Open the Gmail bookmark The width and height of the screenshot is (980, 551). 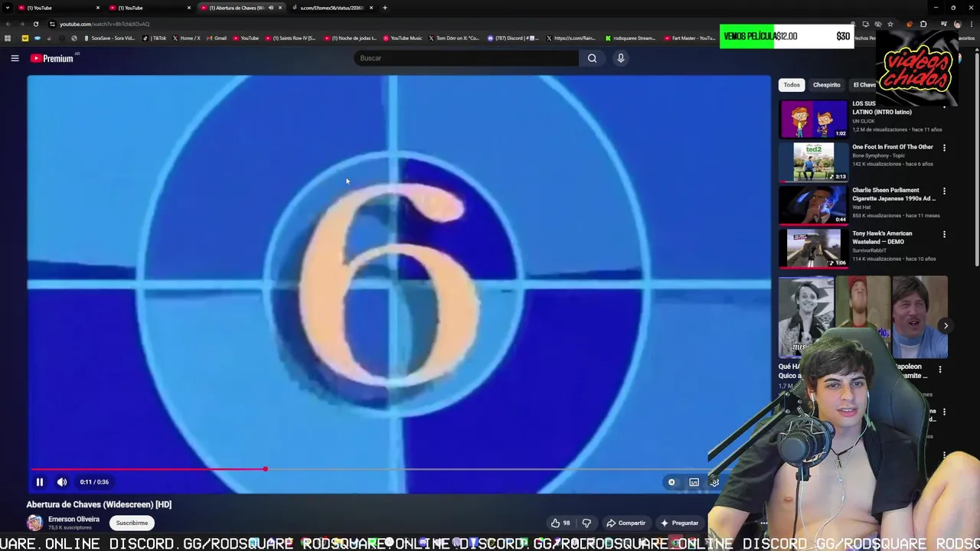point(217,38)
